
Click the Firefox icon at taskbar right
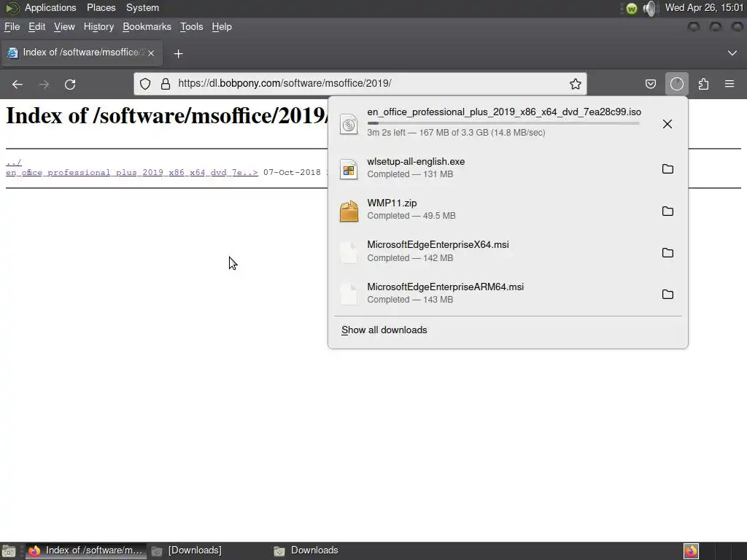[x=691, y=551]
